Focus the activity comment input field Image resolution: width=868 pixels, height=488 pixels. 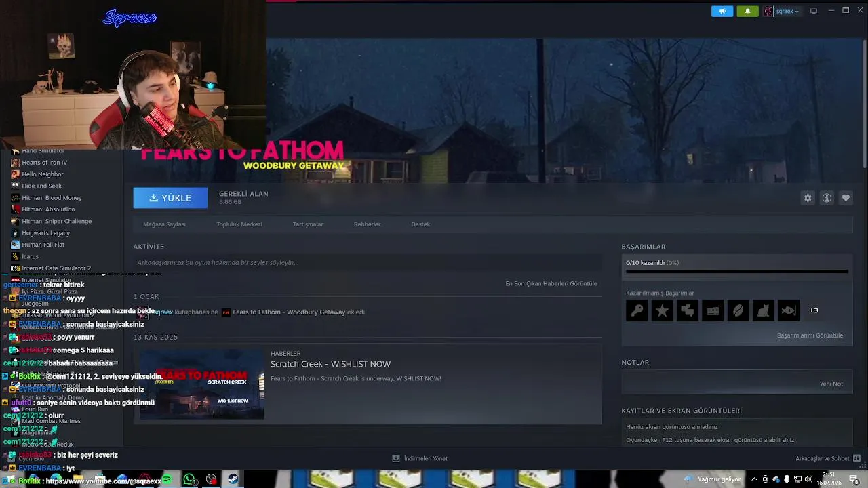click(x=368, y=262)
